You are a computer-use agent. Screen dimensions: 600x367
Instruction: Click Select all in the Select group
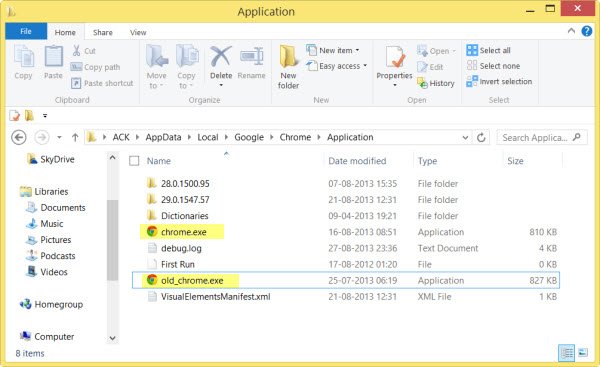488,50
